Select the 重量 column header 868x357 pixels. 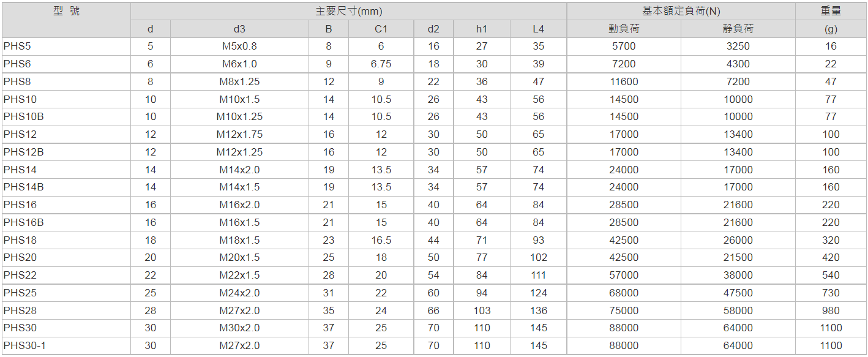tap(831, 11)
